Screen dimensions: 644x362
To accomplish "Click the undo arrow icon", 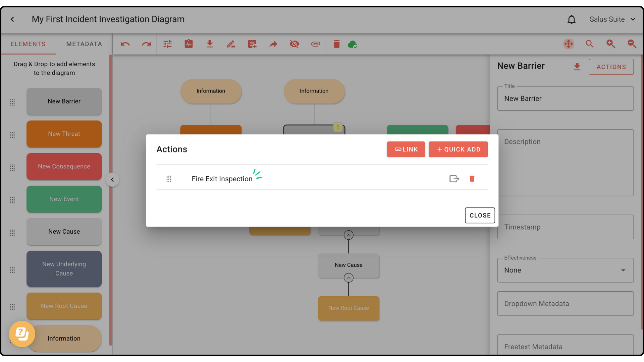I will [x=125, y=44].
